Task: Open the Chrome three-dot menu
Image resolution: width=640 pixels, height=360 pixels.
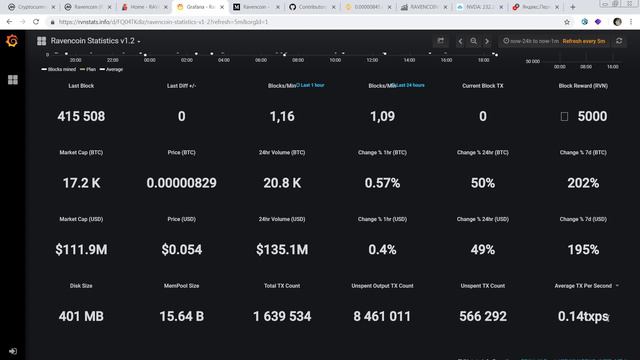Action: click(x=631, y=22)
